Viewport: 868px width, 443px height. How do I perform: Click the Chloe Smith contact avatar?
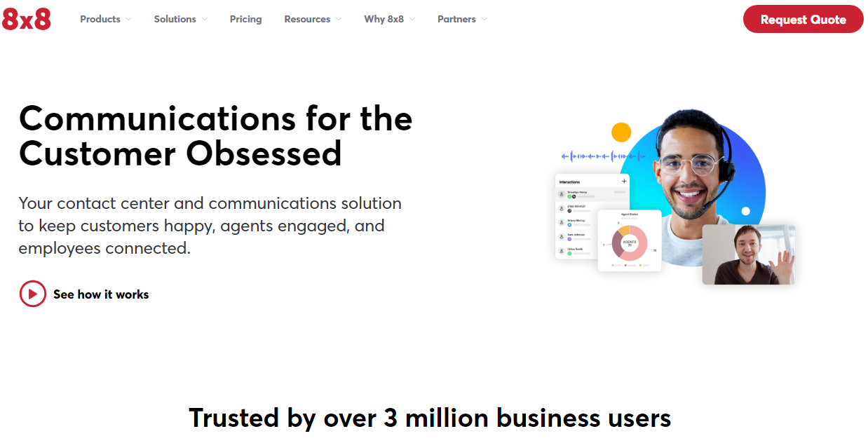pos(562,251)
